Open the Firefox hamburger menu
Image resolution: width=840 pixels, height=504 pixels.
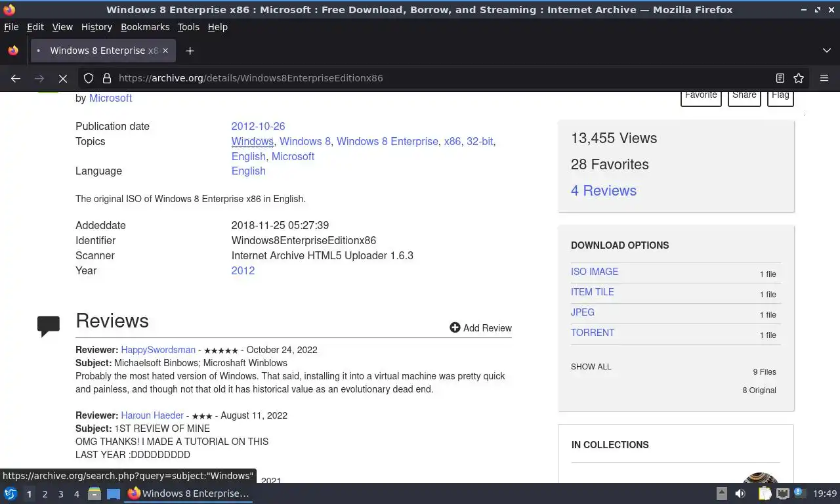click(824, 78)
